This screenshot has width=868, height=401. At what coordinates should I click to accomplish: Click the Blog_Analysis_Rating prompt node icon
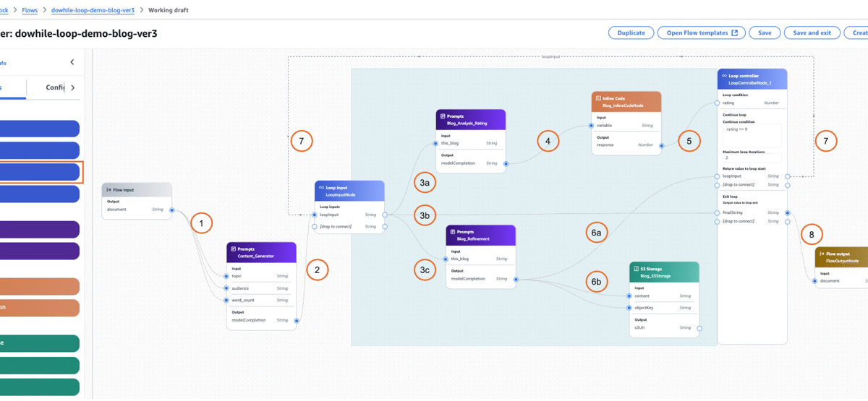(442, 116)
